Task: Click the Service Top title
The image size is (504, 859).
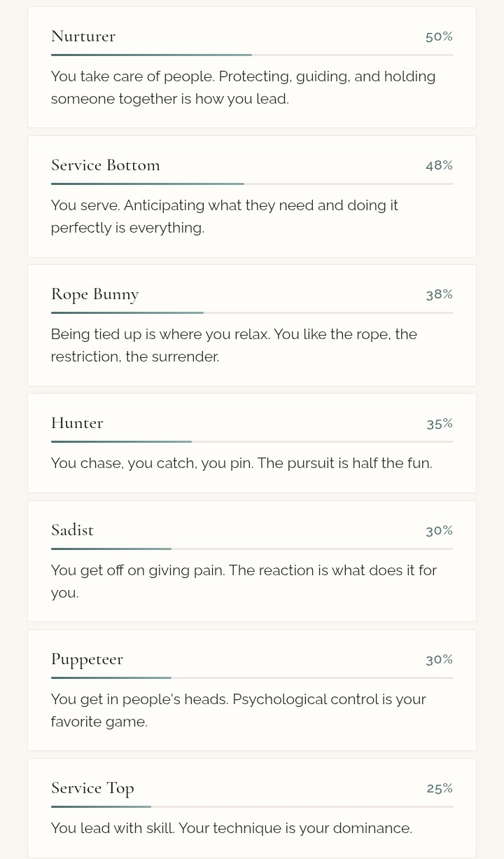Action: pyautogui.click(x=92, y=788)
